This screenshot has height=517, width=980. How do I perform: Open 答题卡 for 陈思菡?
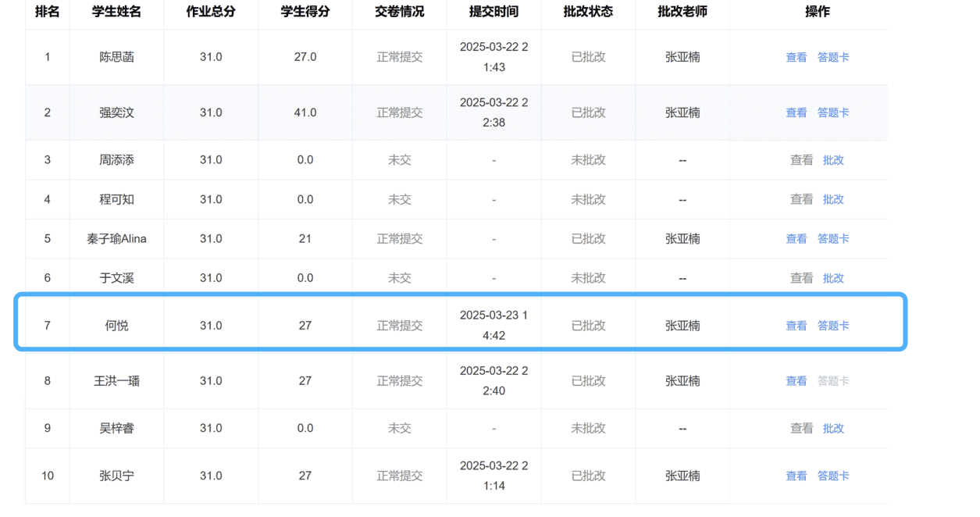pyautogui.click(x=833, y=58)
